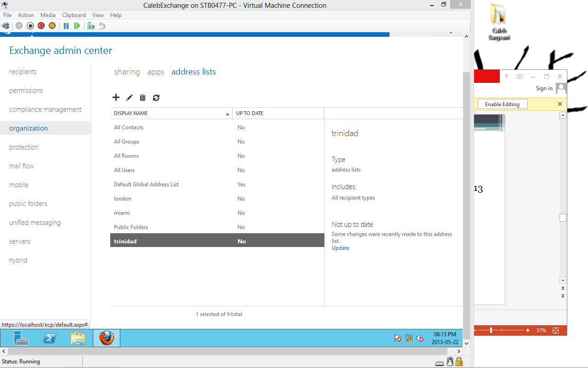Open the Help menu
This screenshot has height=368, width=588.
pyautogui.click(x=116, y=15)
